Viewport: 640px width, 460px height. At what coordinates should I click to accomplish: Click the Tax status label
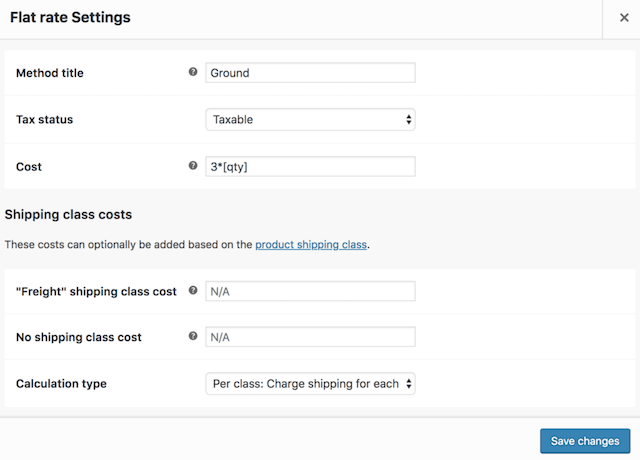point(45,119)
